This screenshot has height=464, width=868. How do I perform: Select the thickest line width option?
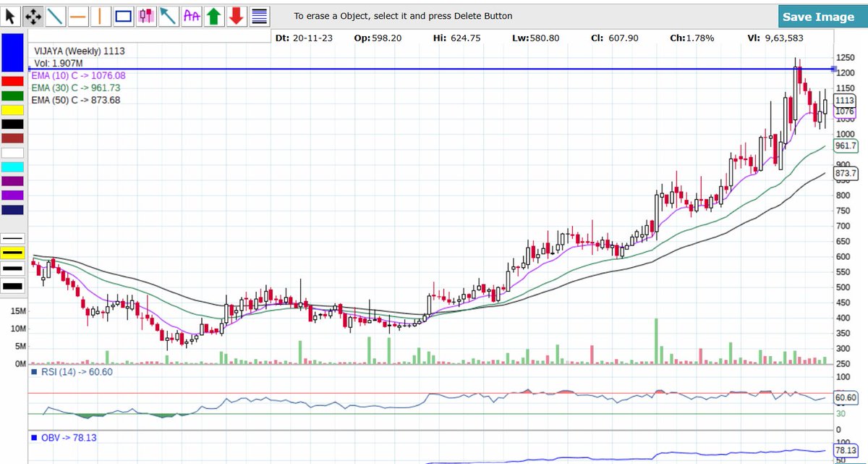(x=13, y=285)
